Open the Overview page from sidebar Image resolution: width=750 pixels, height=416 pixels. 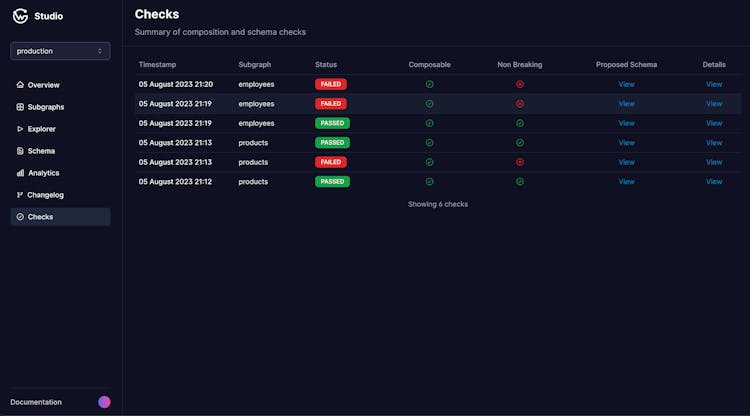point(43,85)
